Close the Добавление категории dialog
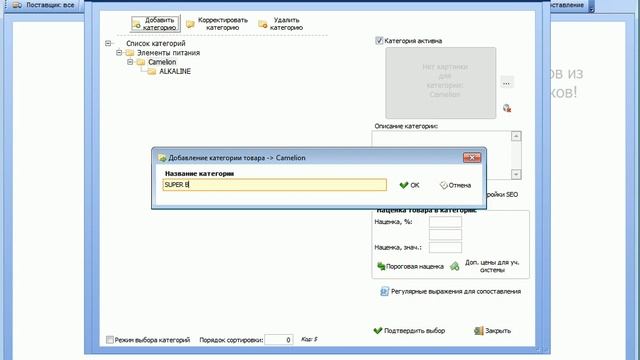The width and height of the screenshot is (640, 360). [472, 158]
